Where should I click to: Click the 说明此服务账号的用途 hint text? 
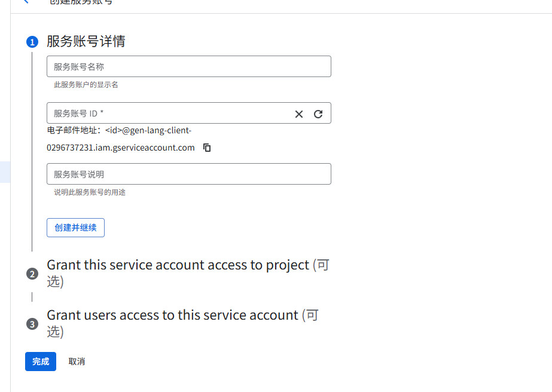[x=90, y=192]
